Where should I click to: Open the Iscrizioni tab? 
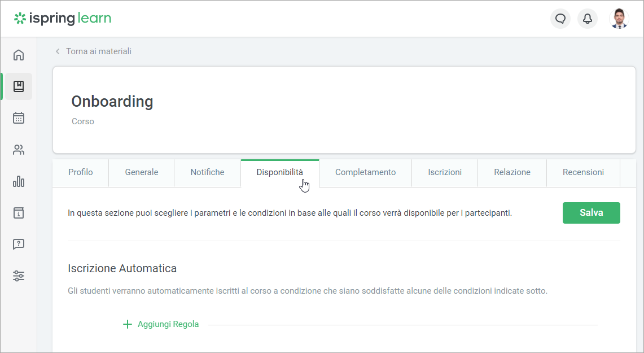445,172
